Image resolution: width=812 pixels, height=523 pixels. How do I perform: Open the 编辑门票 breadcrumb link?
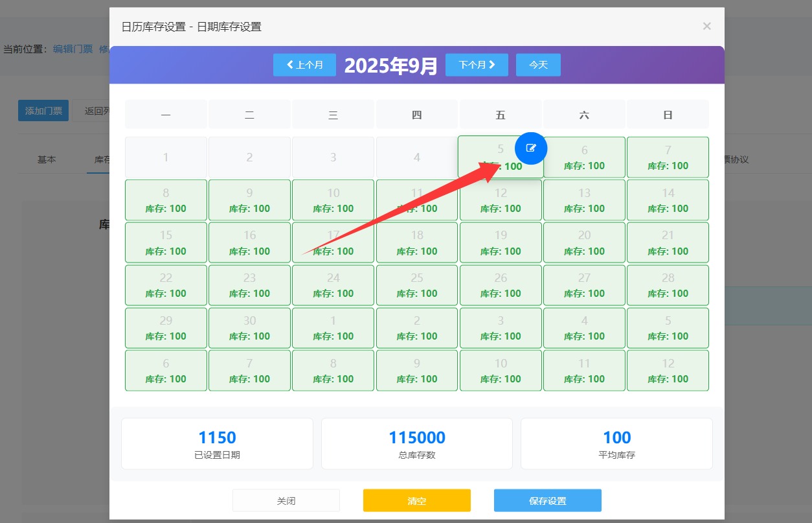(73, 49)
